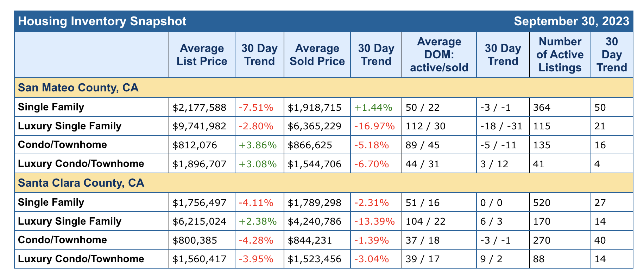Select the -13.39% trend cell
Image resolution: width=644 pixels, height=277 pixels.
coord(376,221)
